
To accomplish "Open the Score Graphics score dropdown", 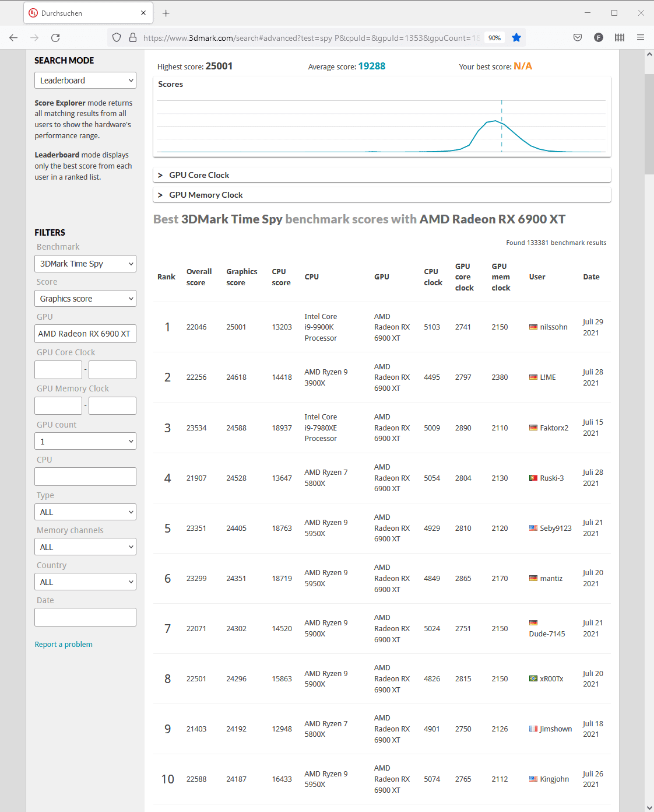I will [85, 299].
